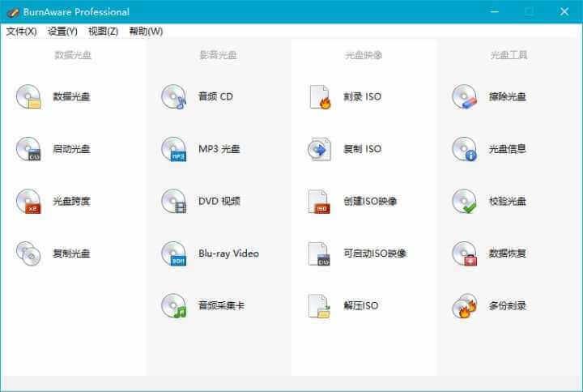
Task: Click the BurnAware title bar app icon
Action: pos(12,12)
